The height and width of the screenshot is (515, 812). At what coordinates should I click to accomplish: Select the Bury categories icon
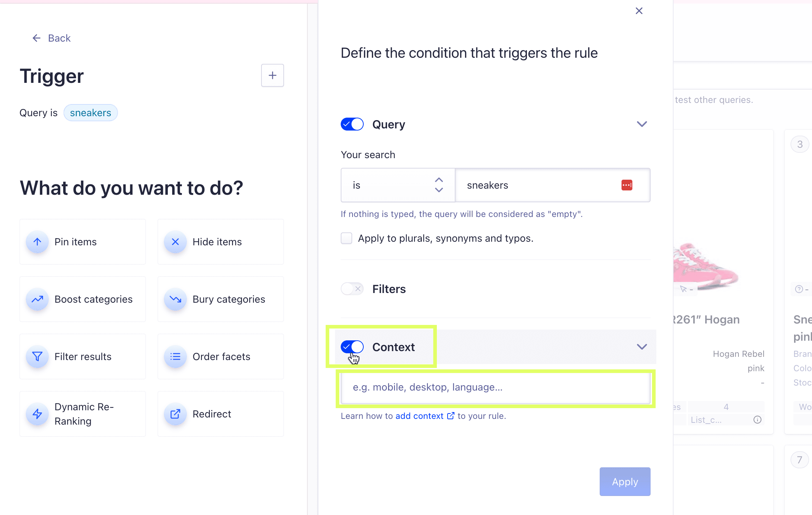pyautogui.click(x=175, y=299)
